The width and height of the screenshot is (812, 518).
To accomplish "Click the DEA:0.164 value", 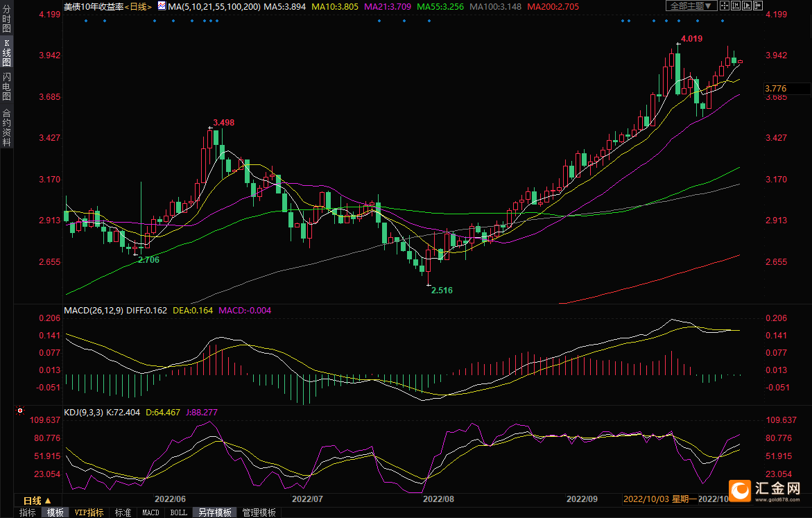I will coord(193,310).
